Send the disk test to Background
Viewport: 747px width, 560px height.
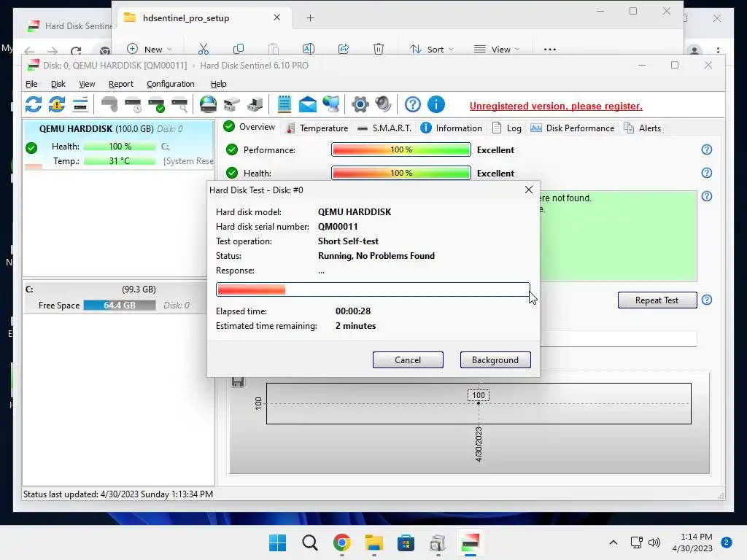point(495,360)
